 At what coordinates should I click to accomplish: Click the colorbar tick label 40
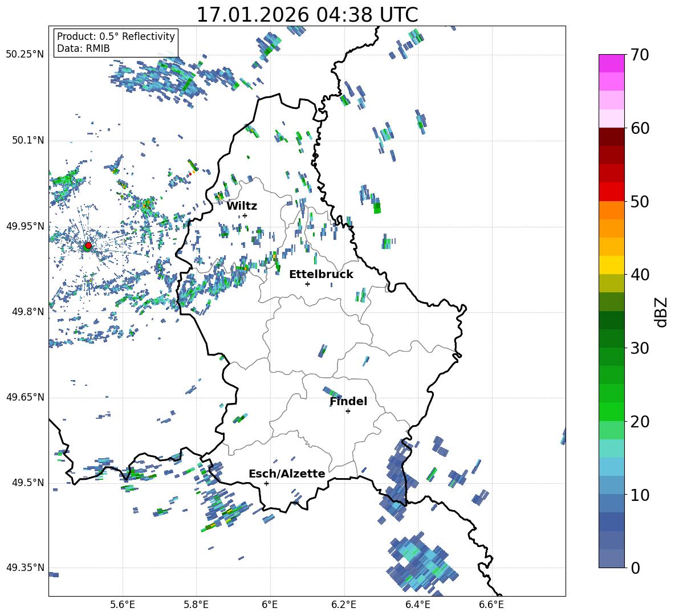click(x=639, y=275)
